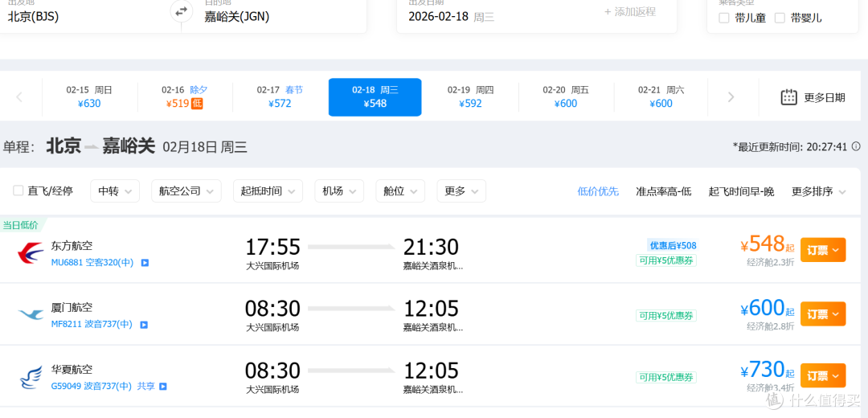Click the 厦门航空 airline name
868x418 pixels.
click(x=72, y=307)
